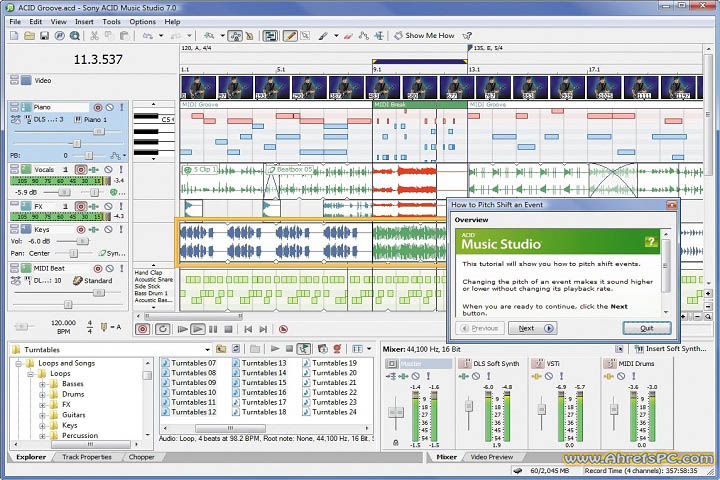Click the What's This help icon
Image resolution: width=720 pixels, height=480 pixels.
(x=467, y=36)
